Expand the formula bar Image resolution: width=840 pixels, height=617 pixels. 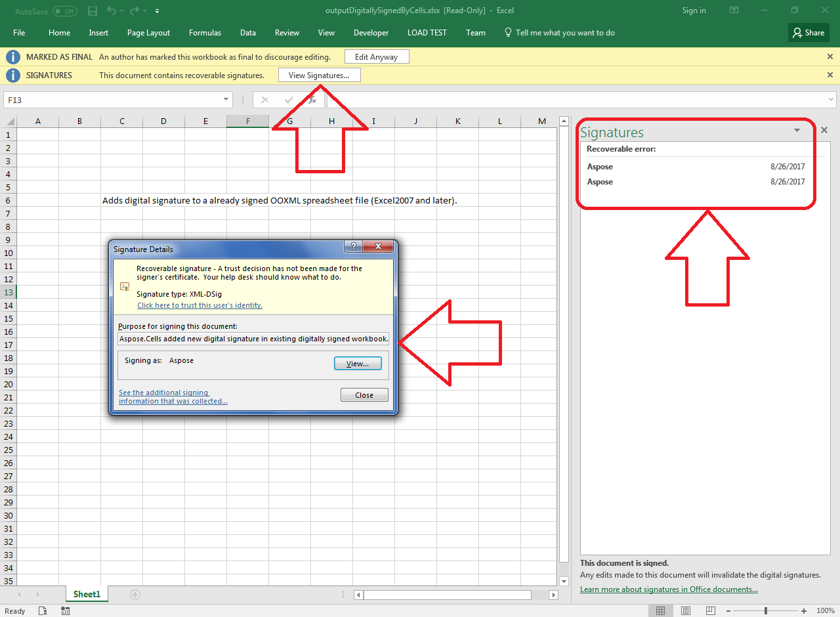(x=831, y=100)
